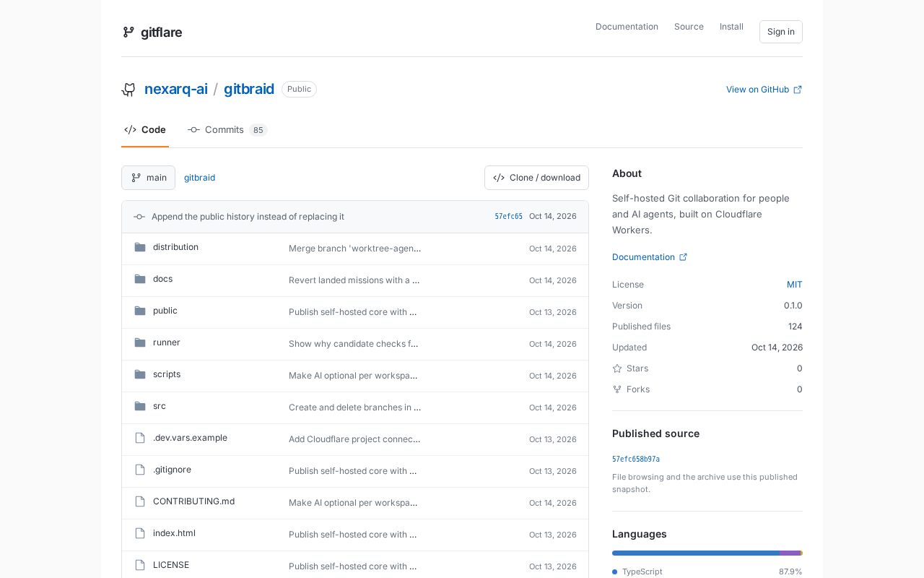Click the file icon for .dev.vars.example
Viewport: 924px width, 578px height.
click(x=140, y=438)
